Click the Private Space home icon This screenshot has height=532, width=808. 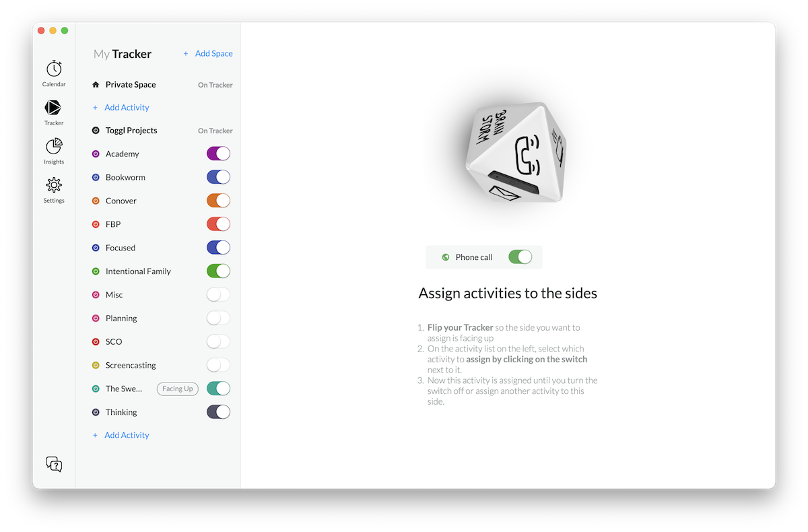click(96, 85)
